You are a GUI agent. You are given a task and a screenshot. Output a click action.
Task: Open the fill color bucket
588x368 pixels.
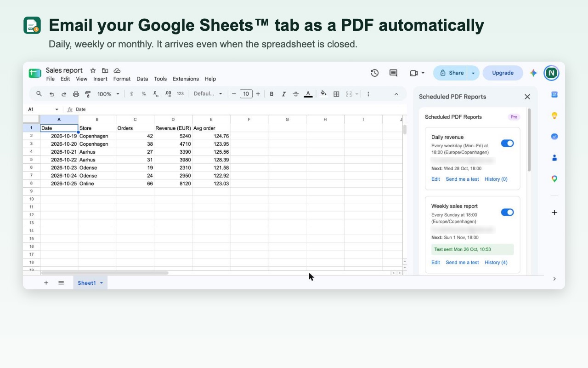click(323, 93)
